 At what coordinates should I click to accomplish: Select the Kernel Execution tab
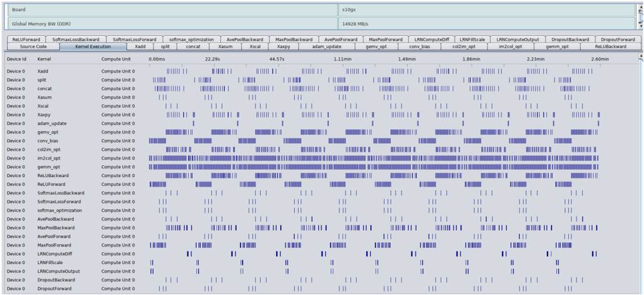click(x=93, y=47)
